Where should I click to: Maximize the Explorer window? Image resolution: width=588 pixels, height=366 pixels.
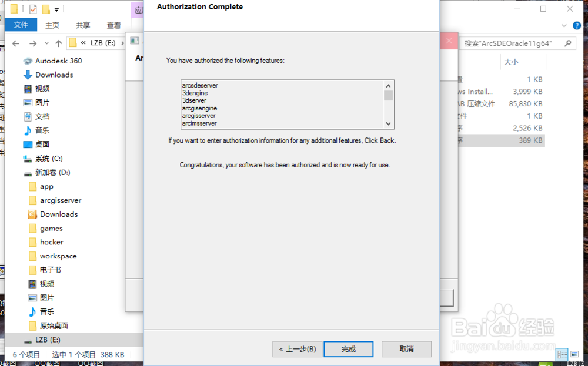click(x=543, y=9)
